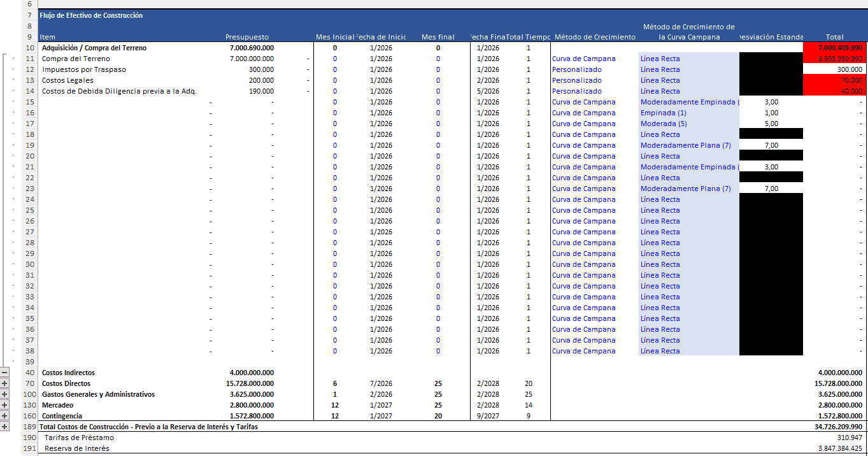Expand the outline plus button at row 130
Screen dimensions: 868x456
(4, 405)
